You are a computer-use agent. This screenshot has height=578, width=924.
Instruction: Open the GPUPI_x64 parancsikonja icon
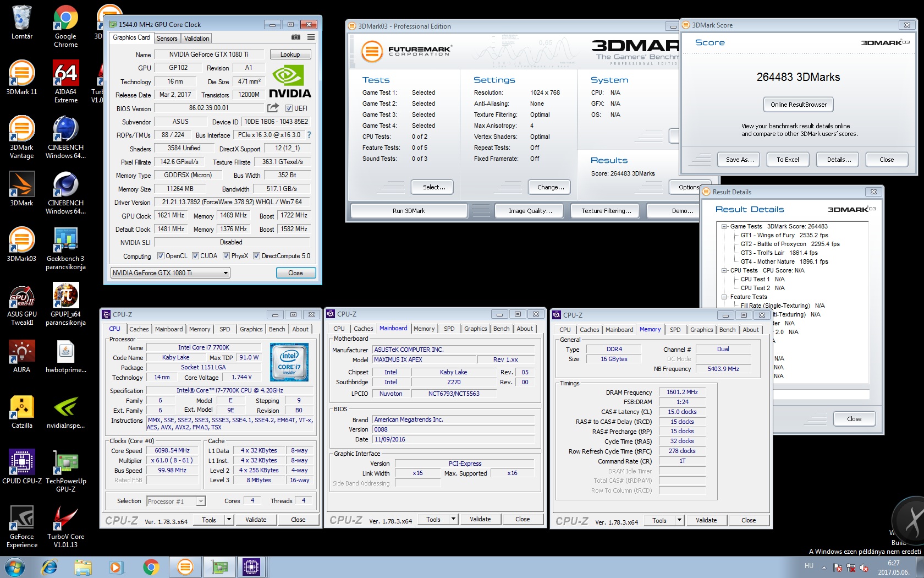[x=65, y=304]
